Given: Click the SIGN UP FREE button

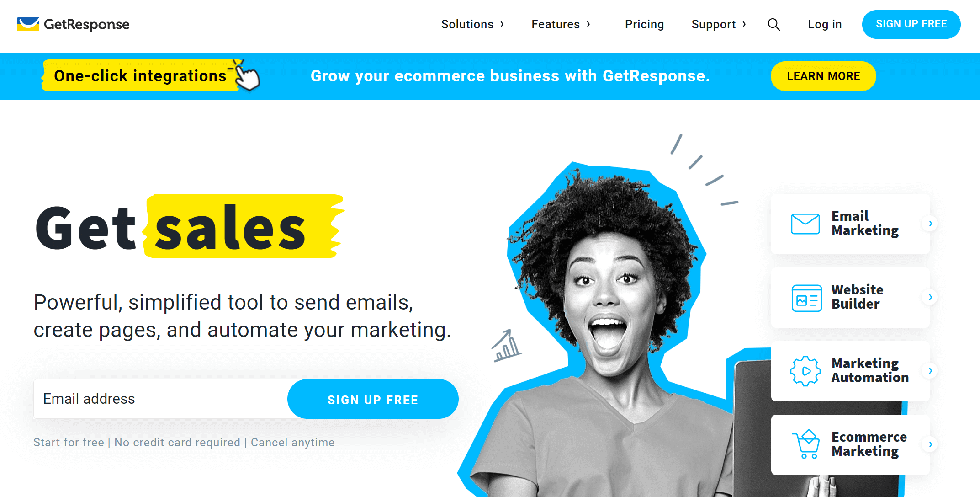Looking at the screenshot, I should (911, 24).
